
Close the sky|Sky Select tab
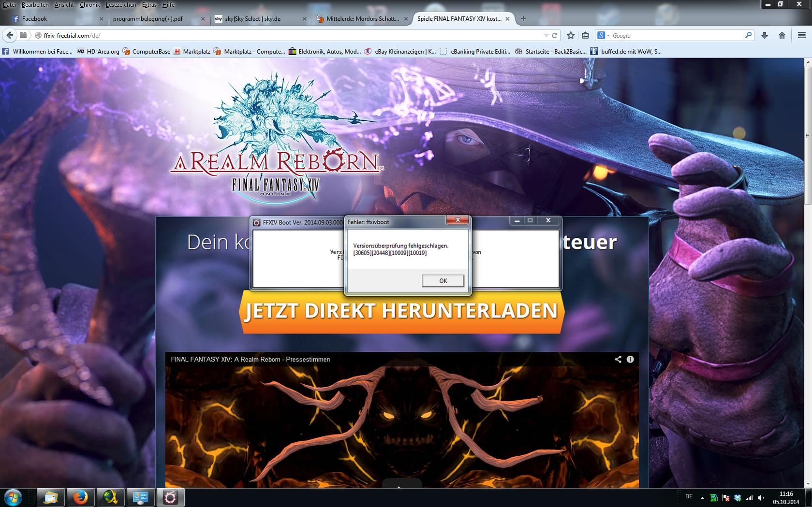[304, 19]
